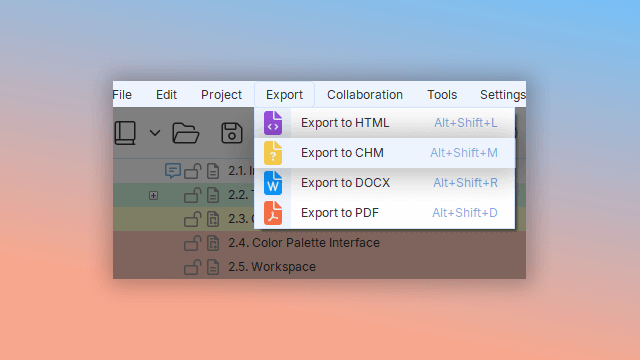Choose Export to PDF
This screenshot has width=640, height=360.
[384, 213]
